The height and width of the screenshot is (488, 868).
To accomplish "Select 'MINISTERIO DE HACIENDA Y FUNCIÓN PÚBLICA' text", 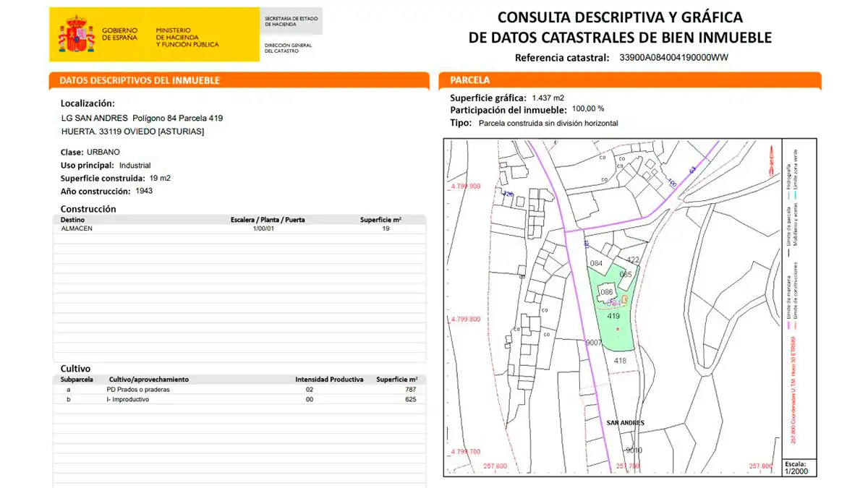I will click(187, 38).
